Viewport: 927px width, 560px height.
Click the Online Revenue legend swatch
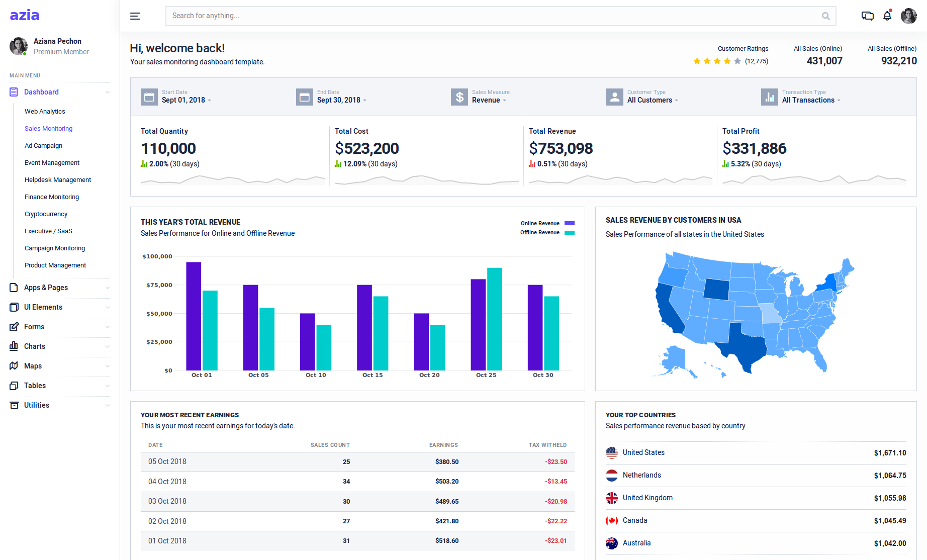[x=570, y=223]
